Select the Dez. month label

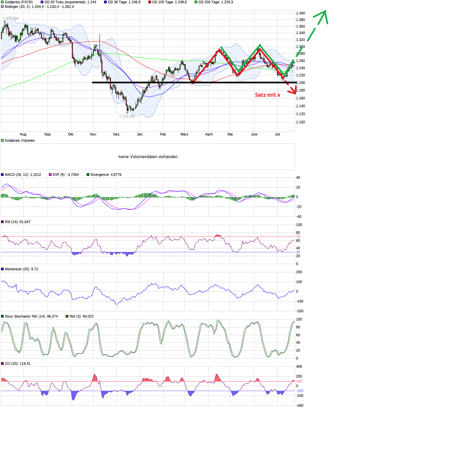pos(117,134)
